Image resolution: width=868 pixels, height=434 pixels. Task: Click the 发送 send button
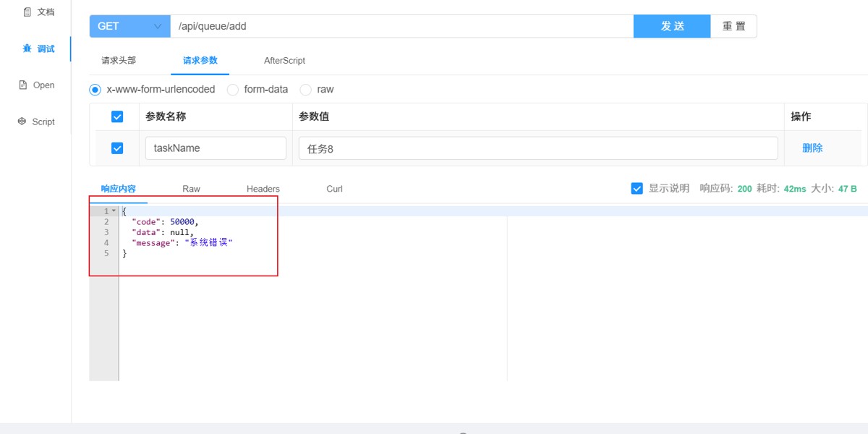pyautogui.click(x=672, y=26)
